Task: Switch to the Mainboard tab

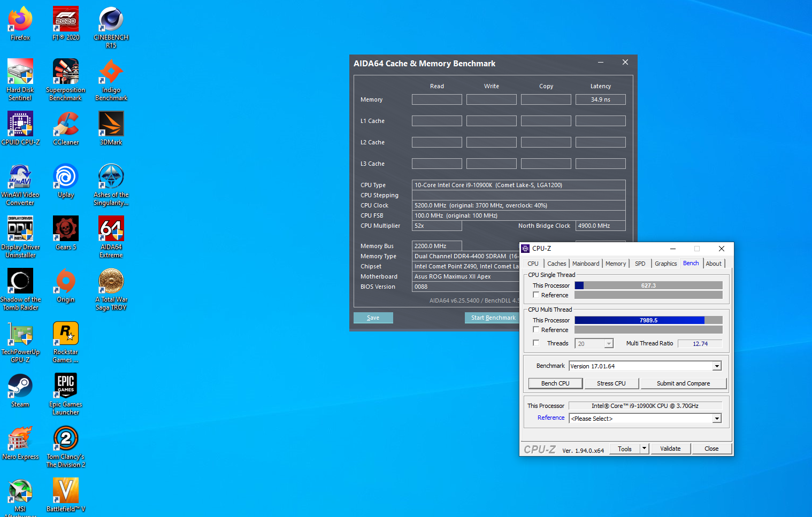Action: pyautogui.click(x=586, y=264)
